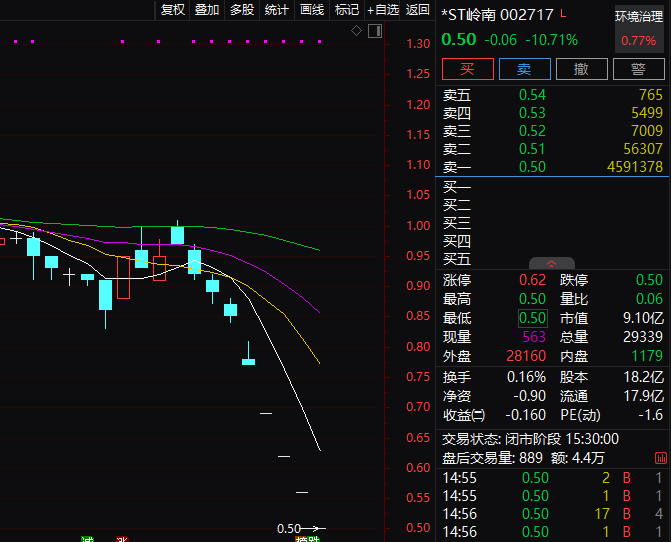
Task: Click 返回 to go back
Action: point(418,10)
